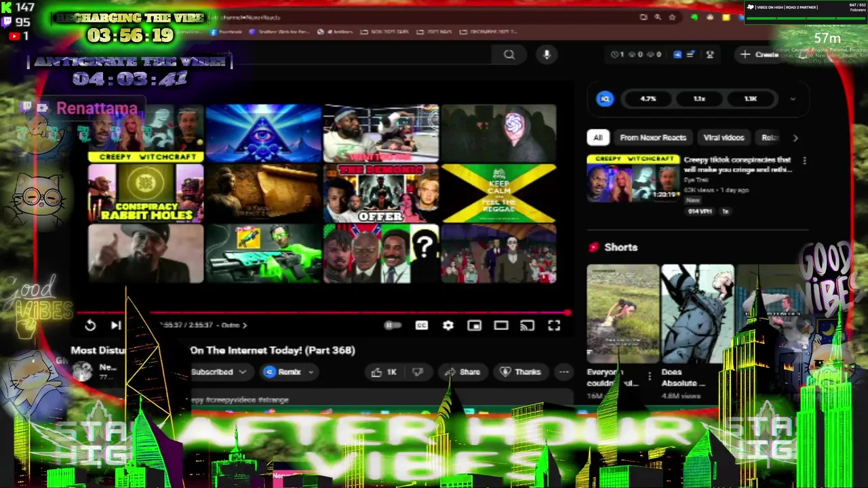This screenshot has height=488, width=868.
Task: Dislike the video with thumbs down
Action: 418,372
